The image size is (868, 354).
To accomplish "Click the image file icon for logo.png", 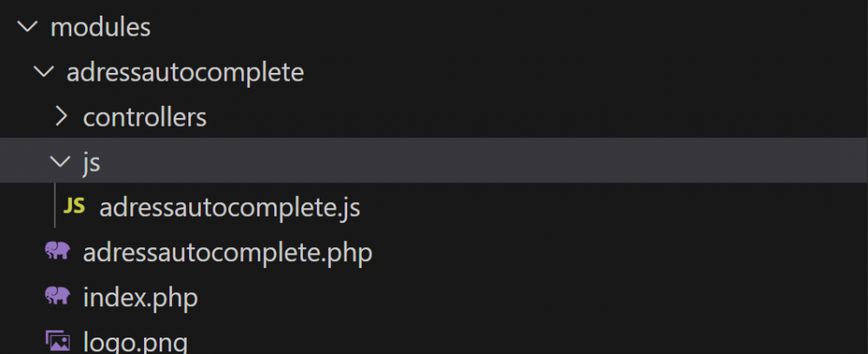I will click(x=58, y=340).
